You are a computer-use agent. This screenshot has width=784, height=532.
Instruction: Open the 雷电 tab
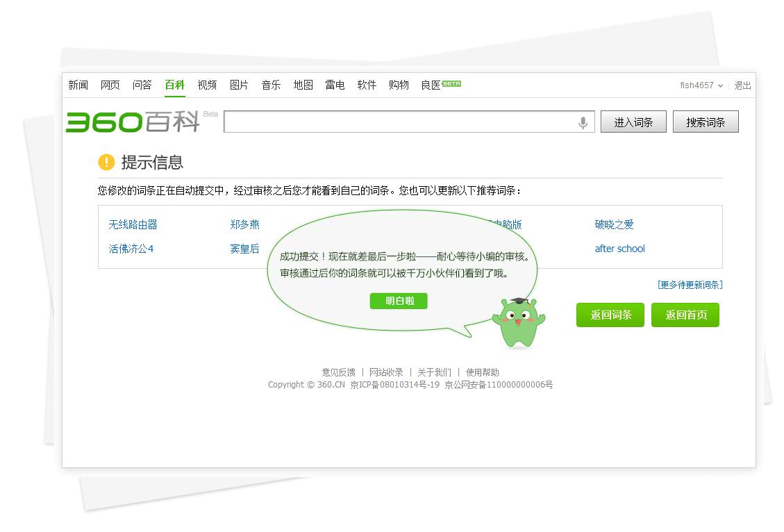click(x=335, y=85)
